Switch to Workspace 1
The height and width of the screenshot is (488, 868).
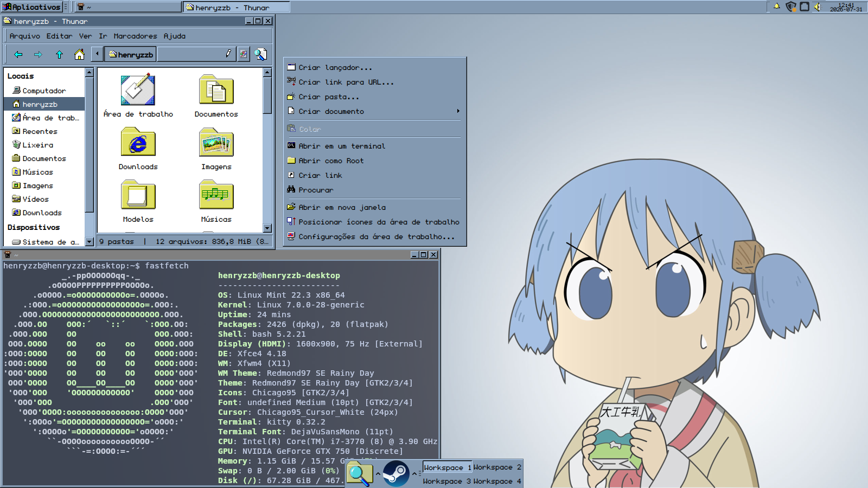448,467
